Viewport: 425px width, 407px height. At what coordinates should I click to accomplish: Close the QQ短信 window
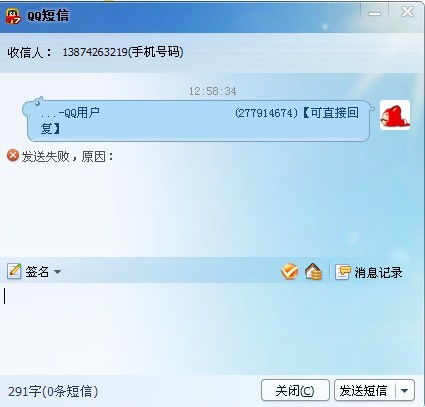(x=407, y=12)
